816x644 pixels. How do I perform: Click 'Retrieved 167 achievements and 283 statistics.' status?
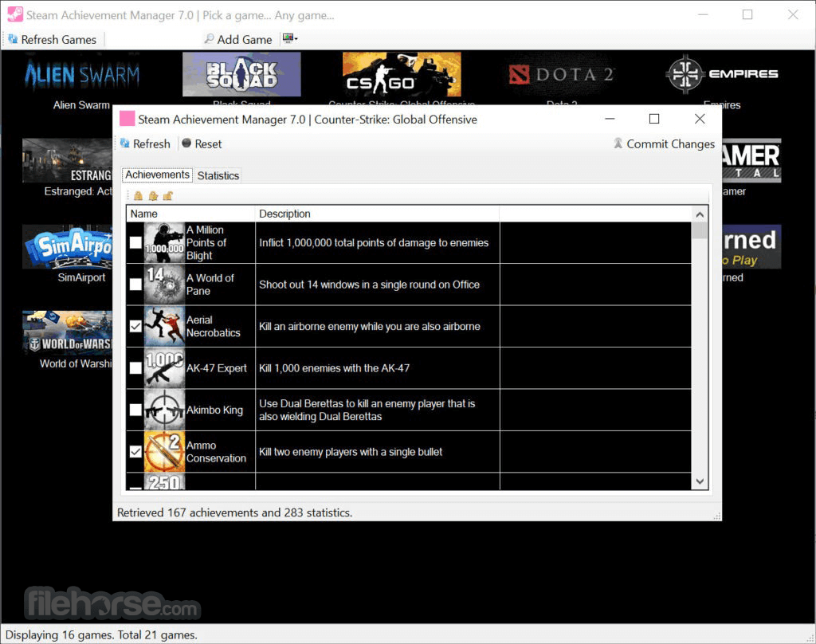(x=235, y=512)
